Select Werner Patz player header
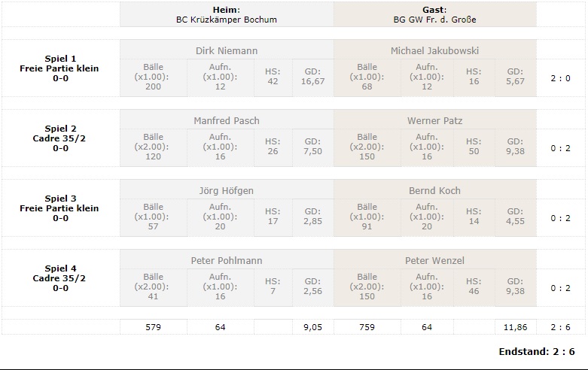This screenshot has width=588, height=370. (434, 120)
